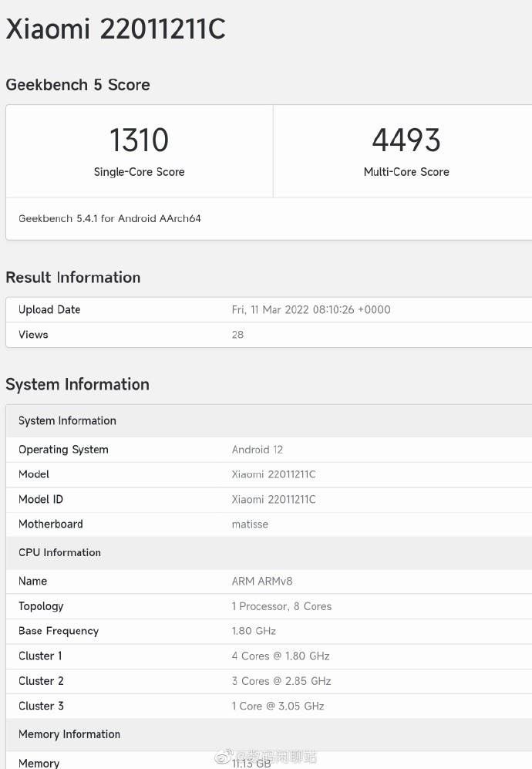Click the CPU Information header row
The width and height of the screenshot is (532, 769).
pos(268,553)
